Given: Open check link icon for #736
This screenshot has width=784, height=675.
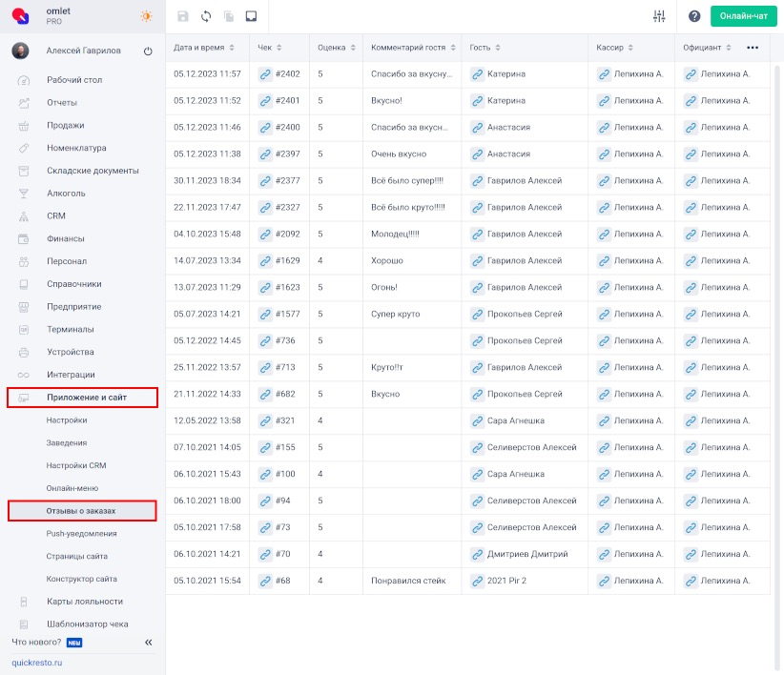Looking at the screenshot, I should (265, 340).
